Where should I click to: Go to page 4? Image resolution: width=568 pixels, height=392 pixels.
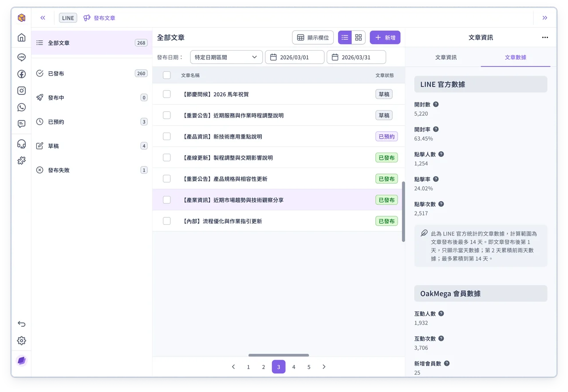tap(294, 367)
